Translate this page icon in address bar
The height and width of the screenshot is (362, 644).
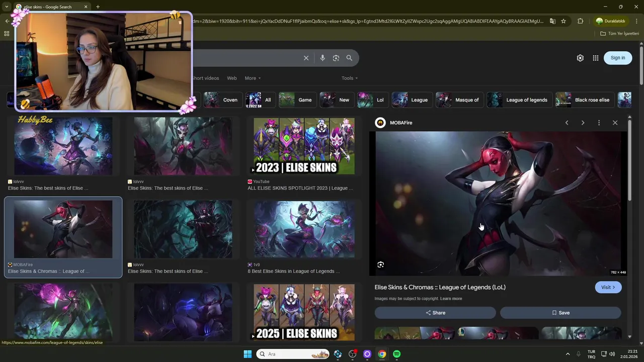click(552, 21)
